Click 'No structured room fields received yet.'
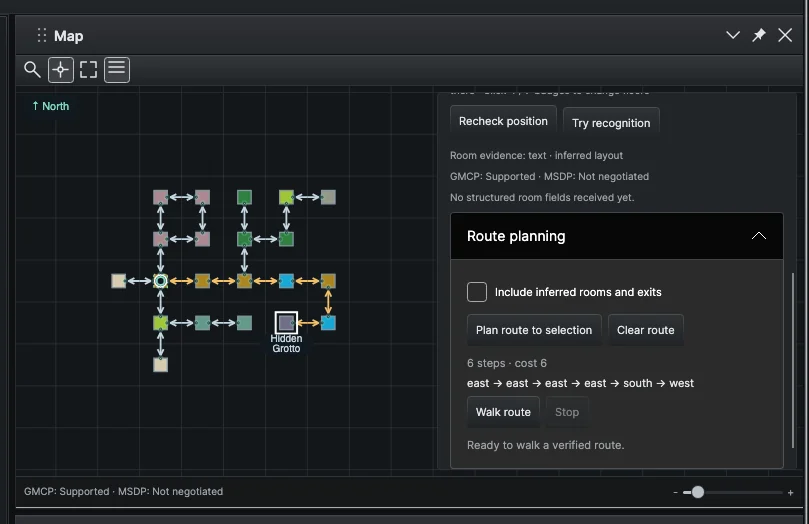Image resolution: width=809 pixels, height=524 pixels. coord(542,198)
